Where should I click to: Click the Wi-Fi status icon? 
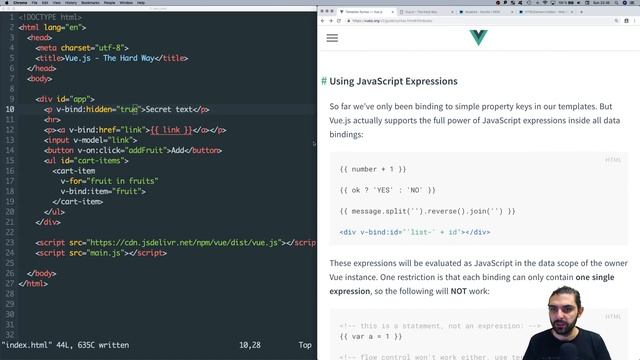[x=544, y=2]
